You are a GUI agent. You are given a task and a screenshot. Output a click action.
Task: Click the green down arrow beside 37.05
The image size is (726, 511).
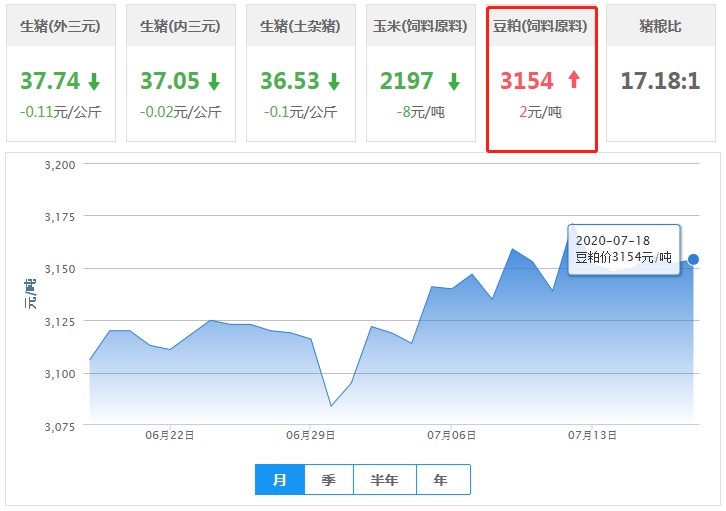pos(213,81)
